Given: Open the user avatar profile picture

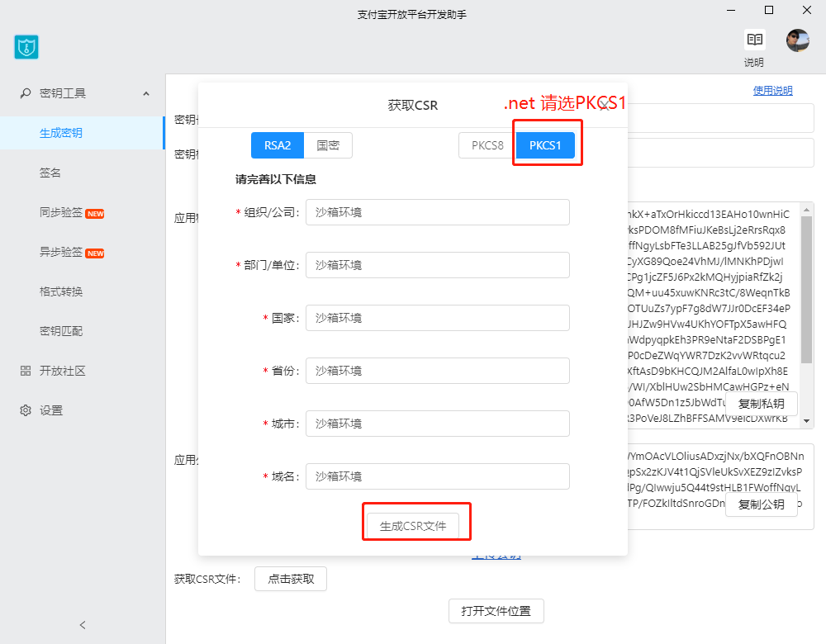Looking at the screenshot, I should coord(798,40).
